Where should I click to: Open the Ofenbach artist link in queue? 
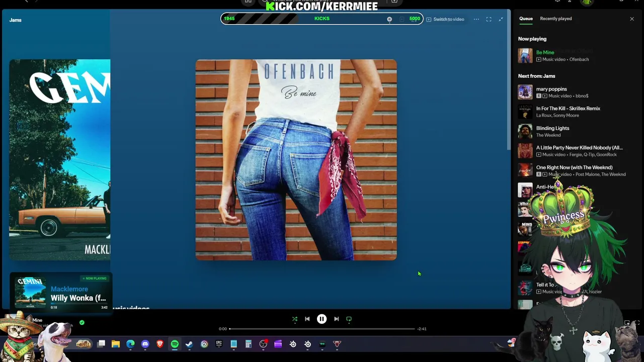pyautogui.click(x=579, y=59)
